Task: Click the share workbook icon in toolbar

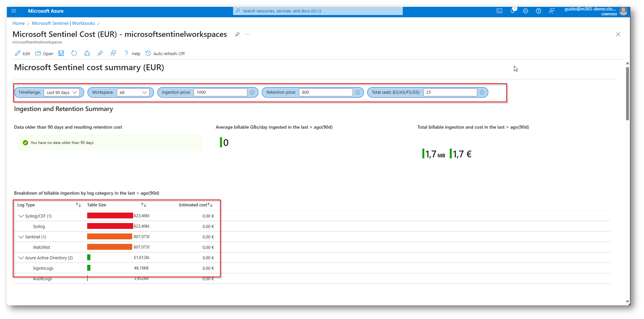Action: [87, 53]
